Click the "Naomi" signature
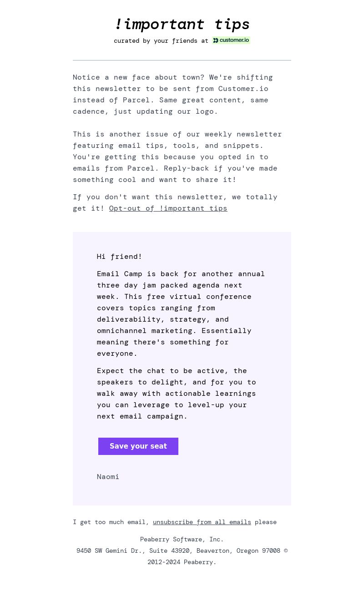Screen dimensions: 364x596 coord(108,477)
